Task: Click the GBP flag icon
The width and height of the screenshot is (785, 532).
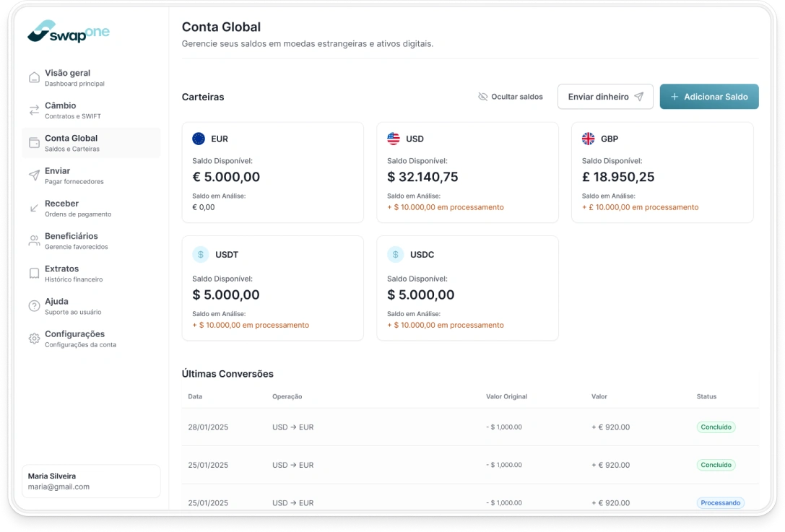Action: (589, 139)
